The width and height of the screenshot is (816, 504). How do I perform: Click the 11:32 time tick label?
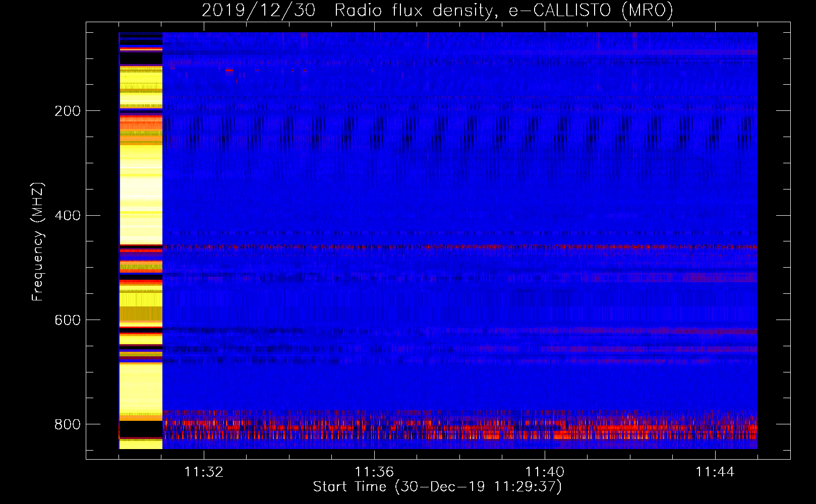click(204, 472)
